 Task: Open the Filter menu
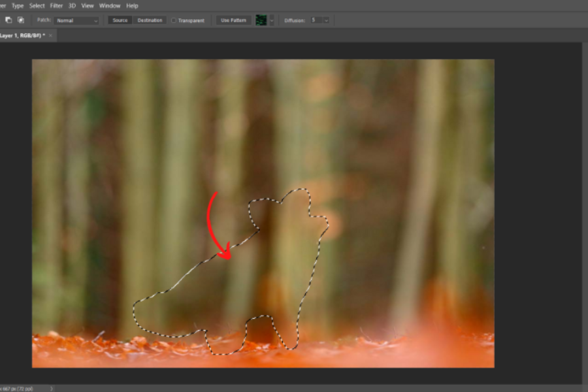57,5
